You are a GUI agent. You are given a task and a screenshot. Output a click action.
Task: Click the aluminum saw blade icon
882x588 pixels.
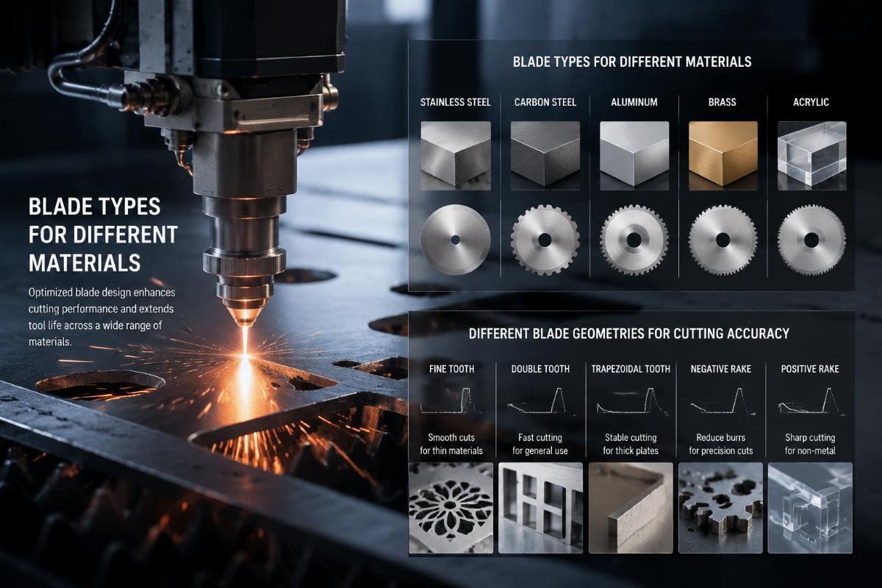[x=634, y=240]
